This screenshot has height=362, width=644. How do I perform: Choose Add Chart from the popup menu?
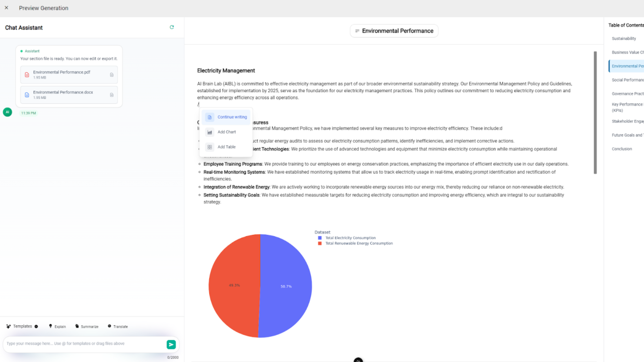point(226,132)
